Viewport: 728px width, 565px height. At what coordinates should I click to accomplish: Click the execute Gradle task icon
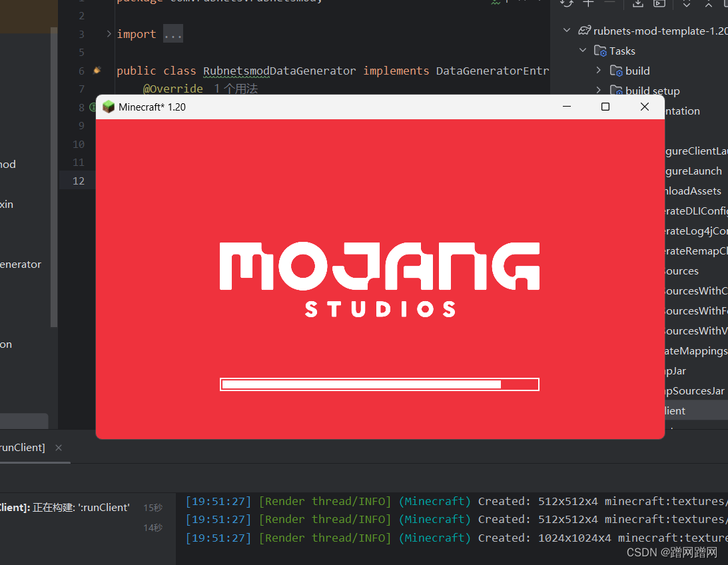click(x=659, y=3)
